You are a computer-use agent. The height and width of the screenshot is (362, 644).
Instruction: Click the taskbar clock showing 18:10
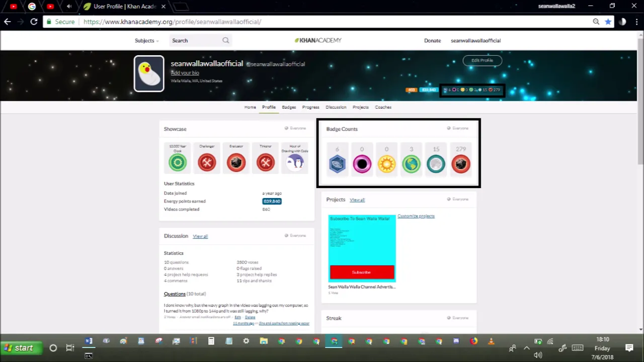coord(602,339)
